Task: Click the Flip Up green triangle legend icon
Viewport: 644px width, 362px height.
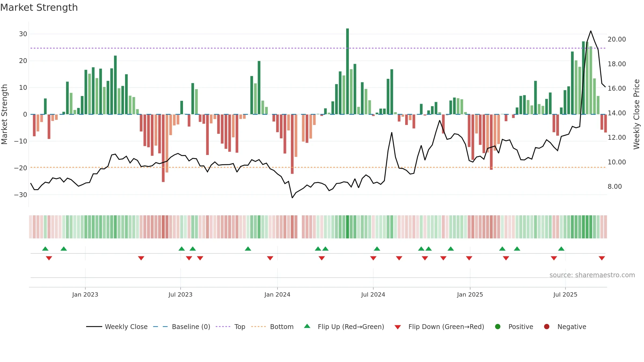Action: click(307, 326)
